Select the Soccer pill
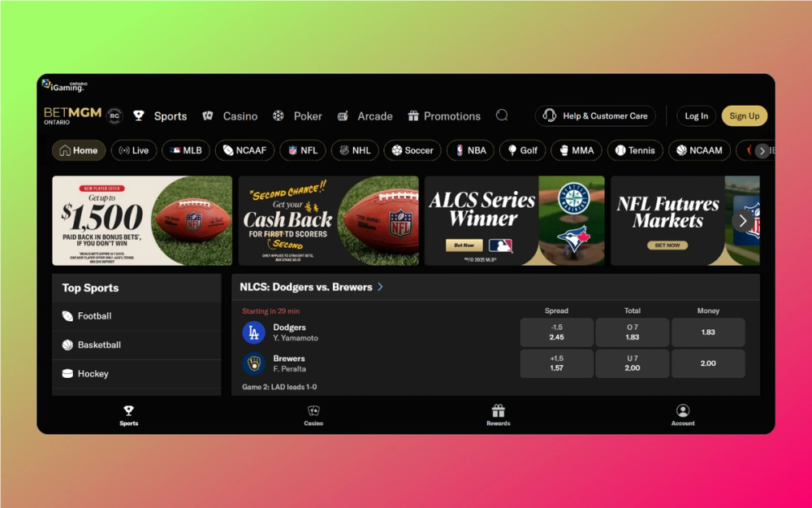 pos(412,150)
